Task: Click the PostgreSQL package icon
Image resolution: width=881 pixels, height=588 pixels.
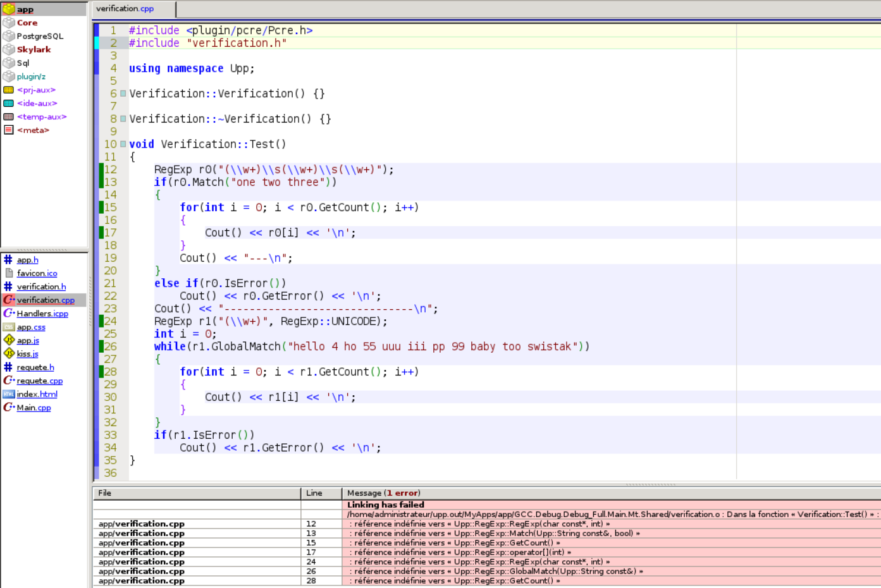Action: tap(8, 36)
